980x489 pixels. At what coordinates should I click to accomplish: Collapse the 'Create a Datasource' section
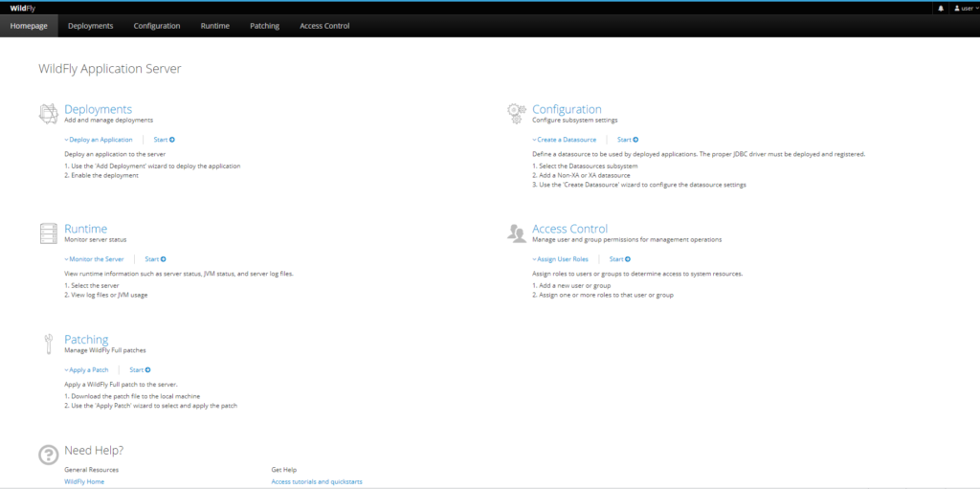pos(565,140)
